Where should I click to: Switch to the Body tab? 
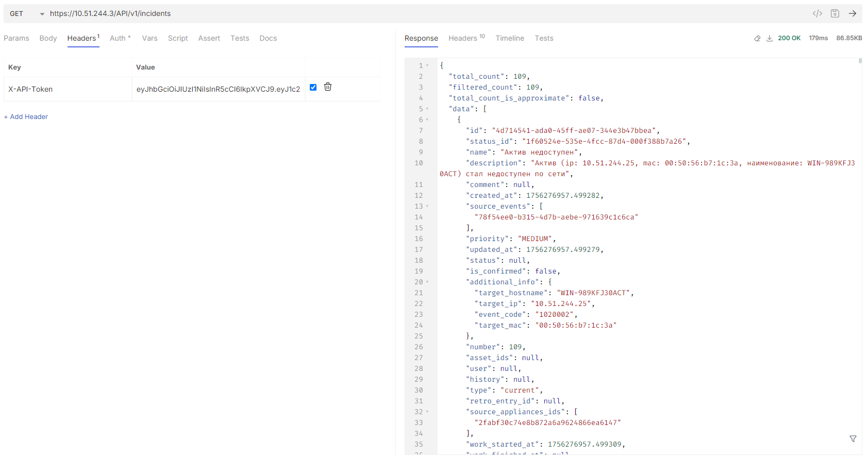coord(48,38)
